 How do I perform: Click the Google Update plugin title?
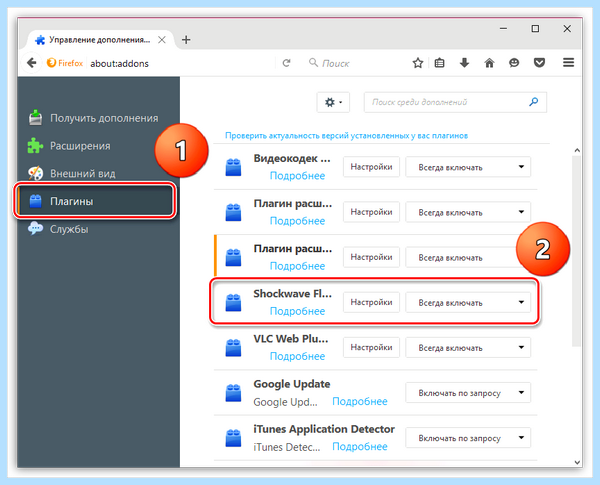[x=292, y=384]
